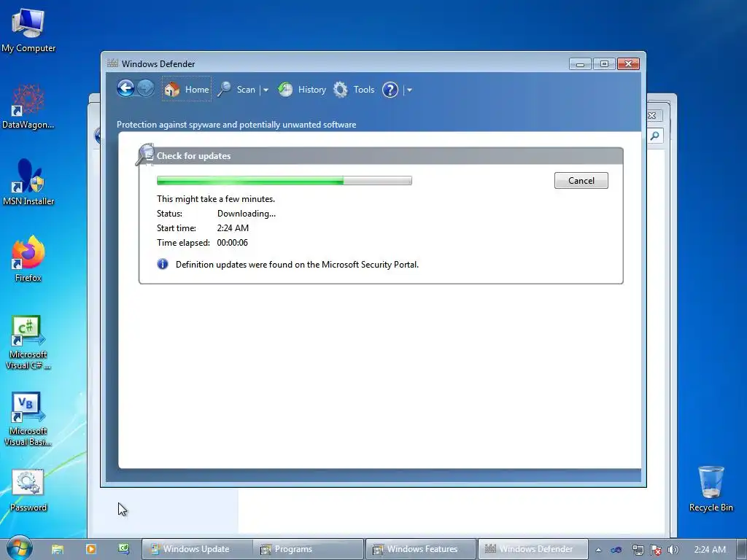Launch Firefox from the desktop
This screenshot has width=747, height=560.
pos(28,259)
